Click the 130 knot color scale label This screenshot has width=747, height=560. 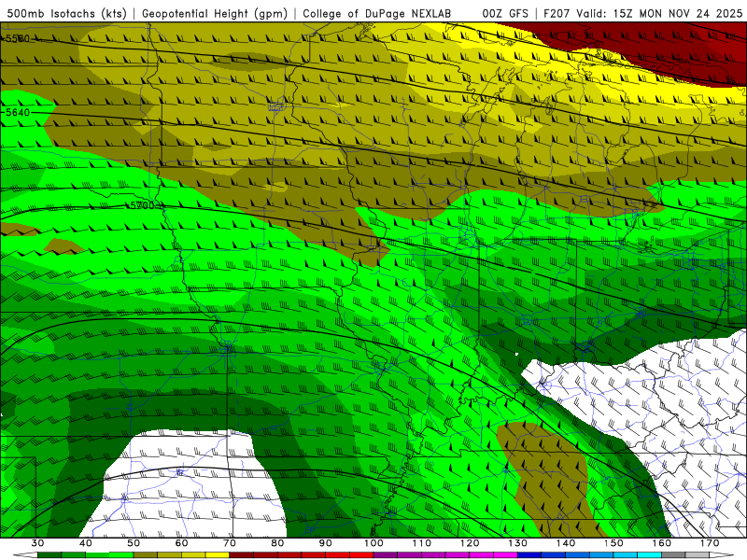[x=518, y=543]
